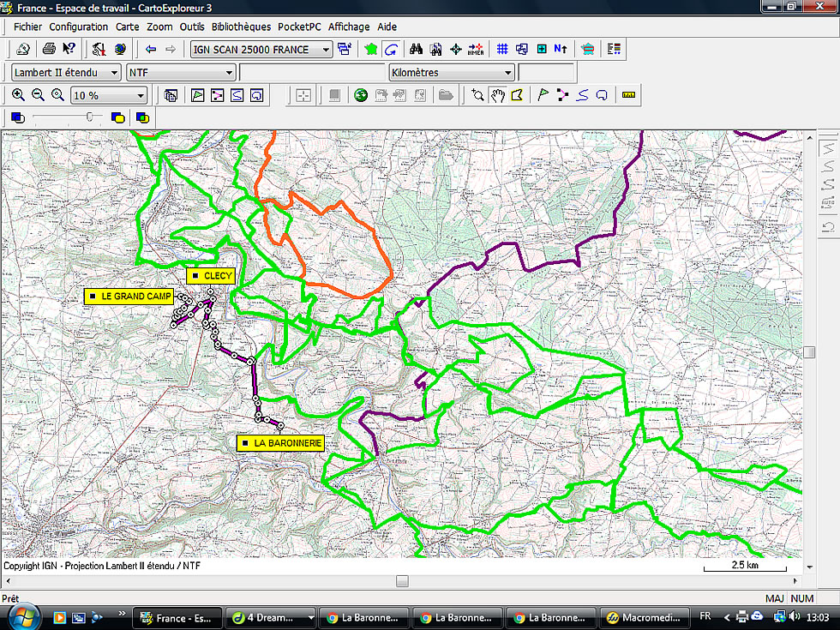The image size is (840, 630).
Task: Click the printer icon
Action: point(50,50)
